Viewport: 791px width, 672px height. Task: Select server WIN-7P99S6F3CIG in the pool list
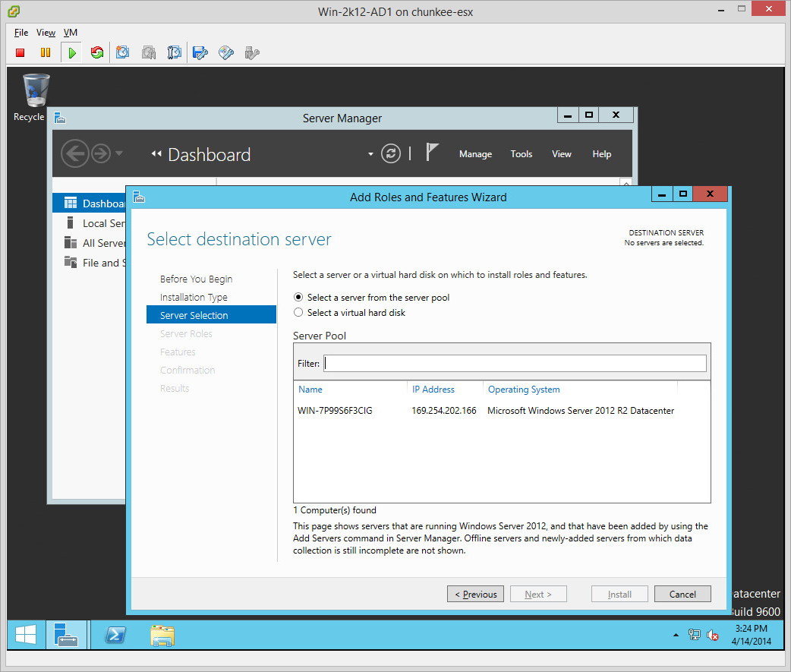coord(336,411)
